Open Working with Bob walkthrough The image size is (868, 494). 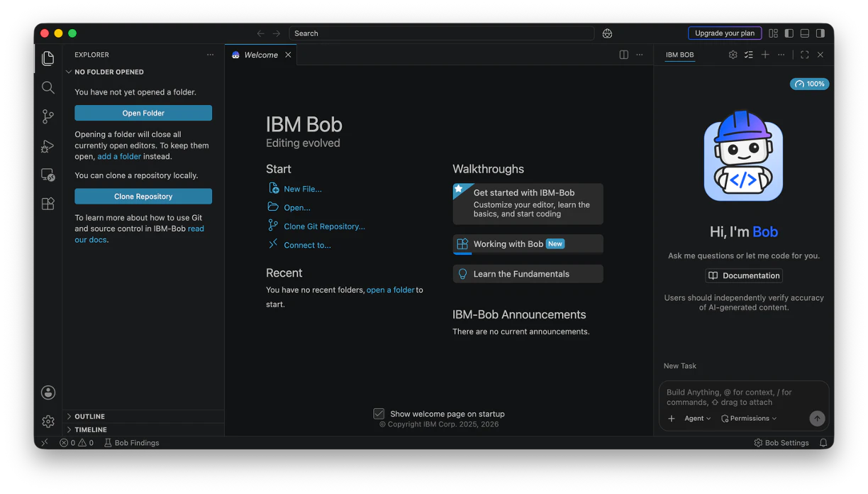[528, 244]
